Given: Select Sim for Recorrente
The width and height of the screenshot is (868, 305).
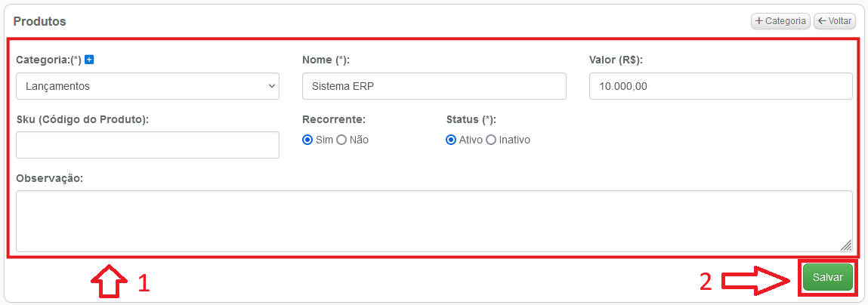Looking at the screenshot, I should pos(307,140).
